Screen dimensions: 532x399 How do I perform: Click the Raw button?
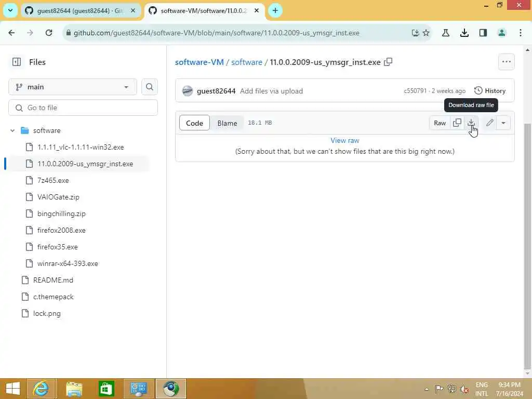click(x=440, y=123)
